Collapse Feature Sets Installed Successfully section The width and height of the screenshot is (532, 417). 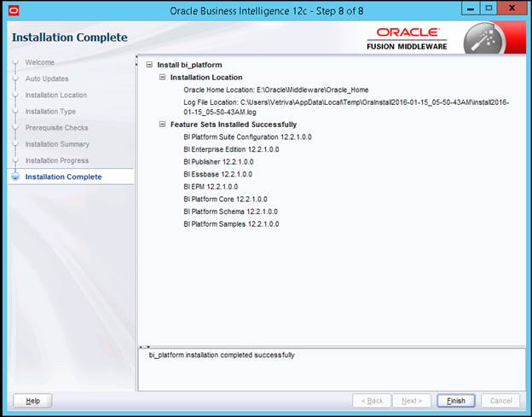[163, 125]
